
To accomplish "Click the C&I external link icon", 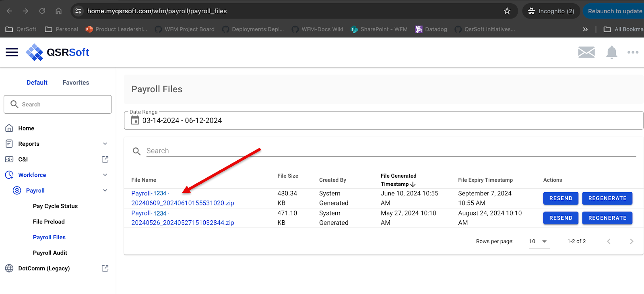I will [x=105, y=159].
